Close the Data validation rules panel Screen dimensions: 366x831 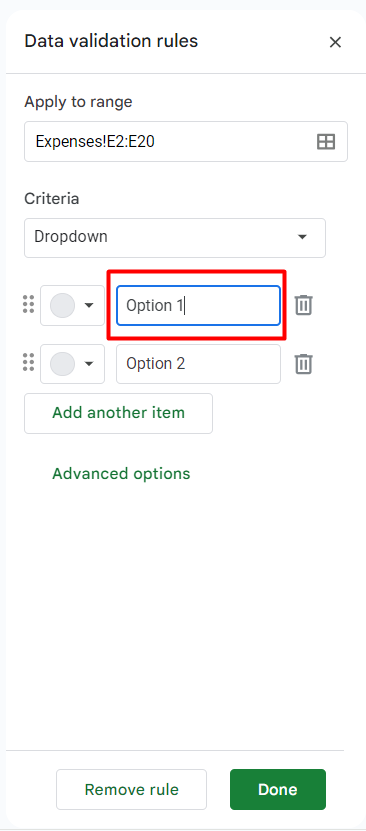(x=335, y=42)
